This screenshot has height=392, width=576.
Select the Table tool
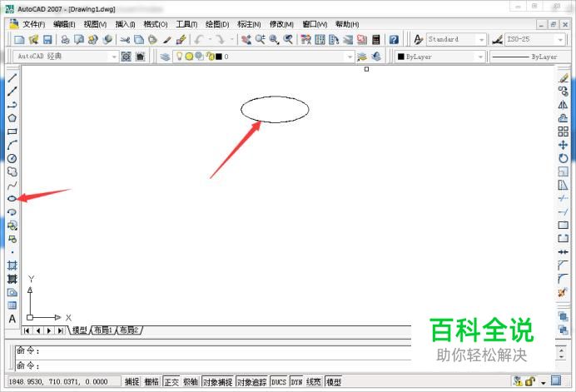point(12,305)
